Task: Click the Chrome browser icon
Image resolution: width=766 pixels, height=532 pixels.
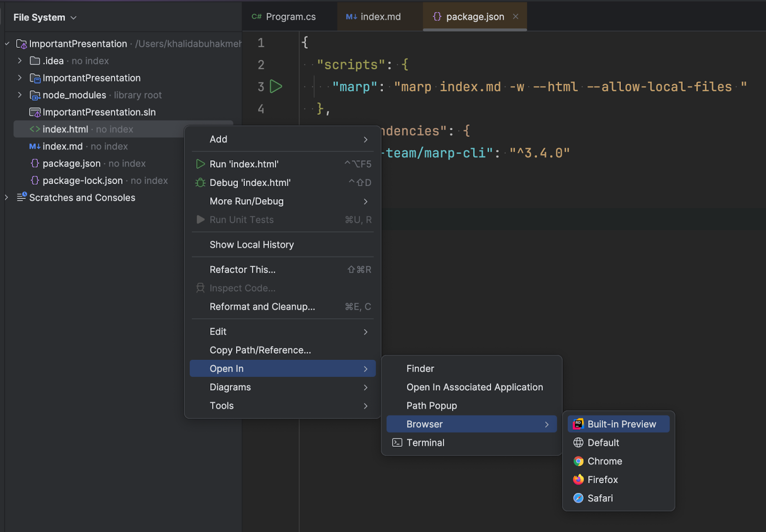Action: coord(578,461)
